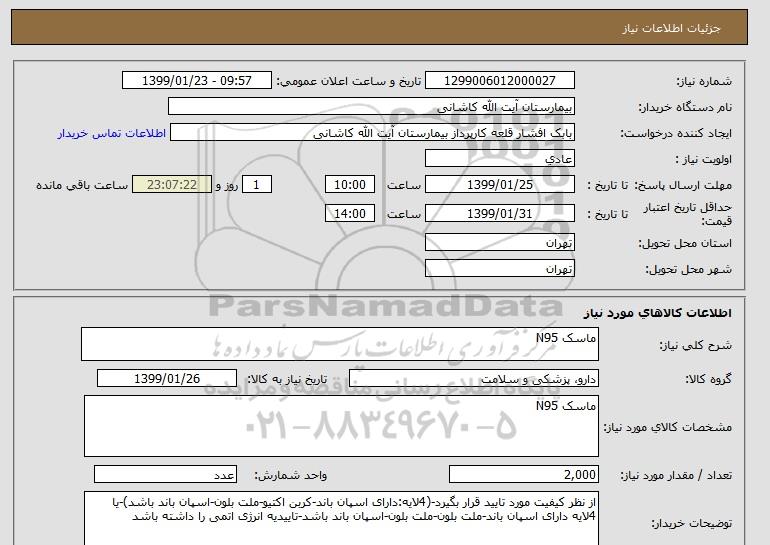Click page header جزئیات اطلاعات نیاز
Viewport: 770px width, 545px height.
[x=671, y=28]
